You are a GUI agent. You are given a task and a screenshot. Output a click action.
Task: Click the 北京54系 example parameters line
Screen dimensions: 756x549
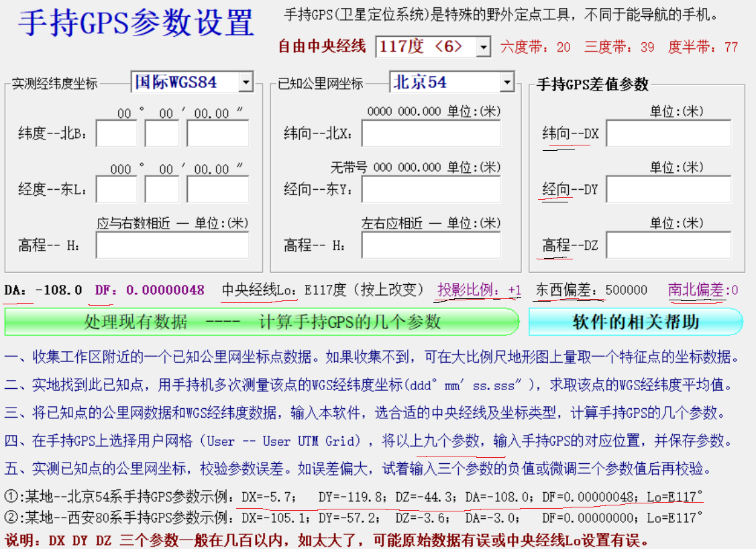pyautogui.click(x=354, y=497)
